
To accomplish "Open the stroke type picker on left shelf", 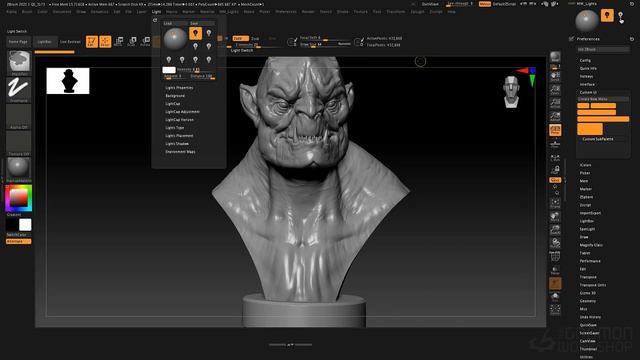I will (19, 89).
